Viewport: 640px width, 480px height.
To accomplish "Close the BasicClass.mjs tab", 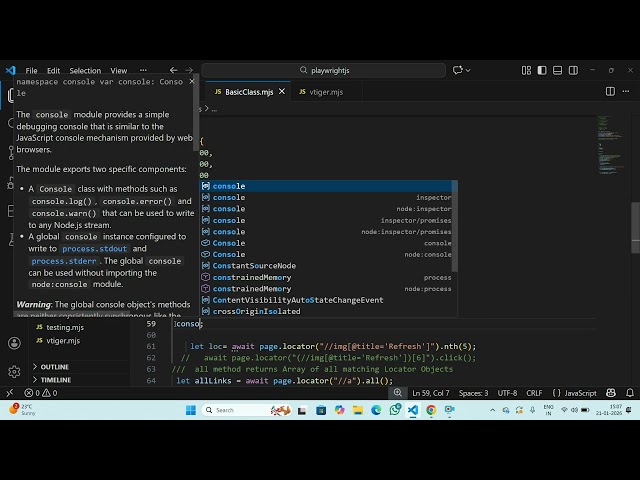I will (283, 92).
